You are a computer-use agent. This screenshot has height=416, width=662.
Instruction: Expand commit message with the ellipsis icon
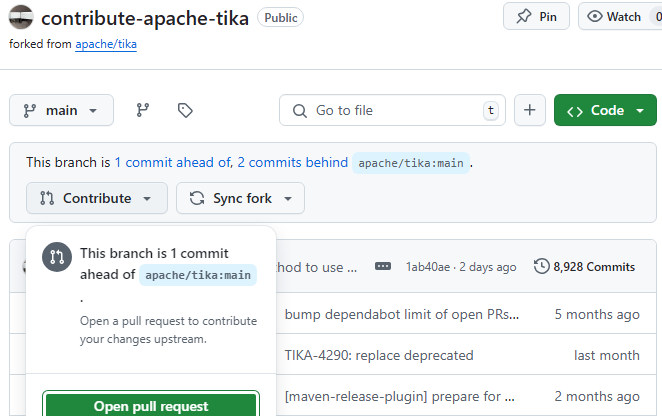(383, 266)
